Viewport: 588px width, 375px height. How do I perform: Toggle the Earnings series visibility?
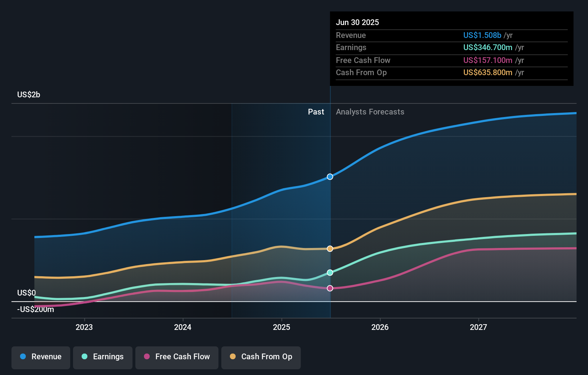(x=103, y=357)
